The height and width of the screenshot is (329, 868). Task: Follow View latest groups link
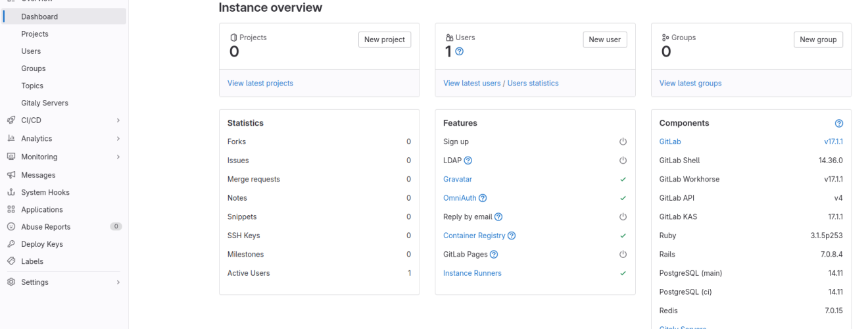click(690, 84)
